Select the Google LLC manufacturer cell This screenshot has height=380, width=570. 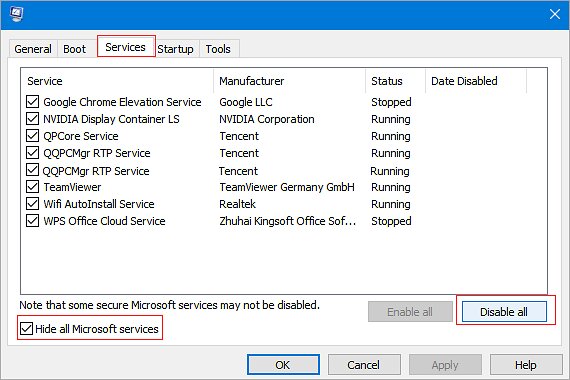[246, 102]
